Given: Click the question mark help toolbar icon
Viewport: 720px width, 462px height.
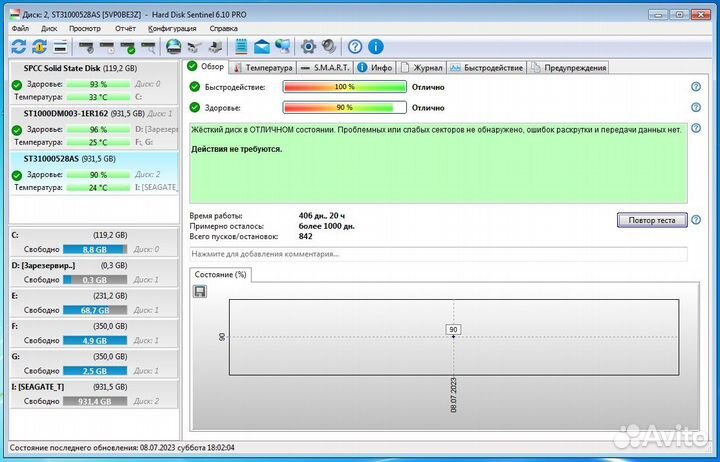Looking at the screenshot, I should click(x=355, y=46).
